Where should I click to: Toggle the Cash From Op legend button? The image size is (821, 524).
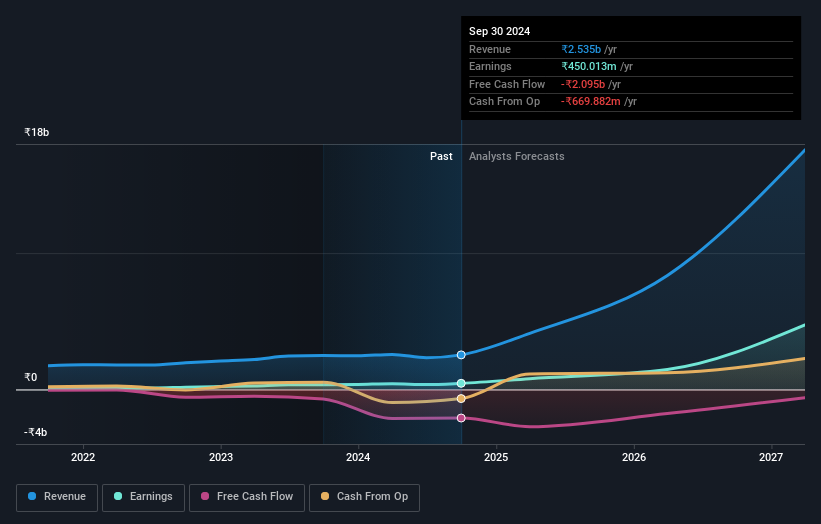pyautogui.click(x=364, y=497)
